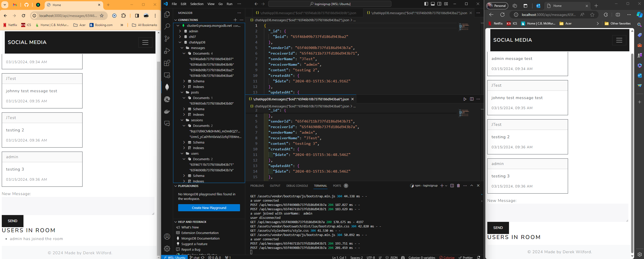Screen dimensions: 644x259
Task: Open the Docker whale icon view
Action: tap(167, 111)
